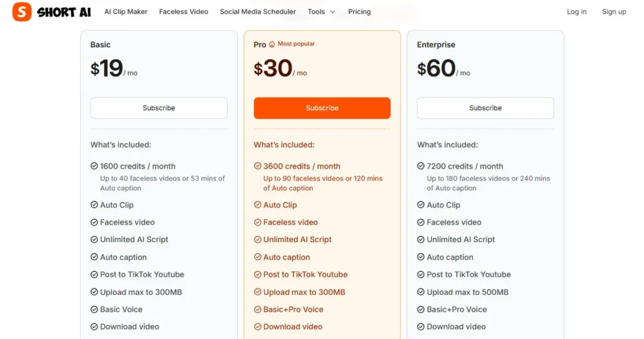
Task: Go to Faceless Video in navigation
Action: click(x=184, y=12)
